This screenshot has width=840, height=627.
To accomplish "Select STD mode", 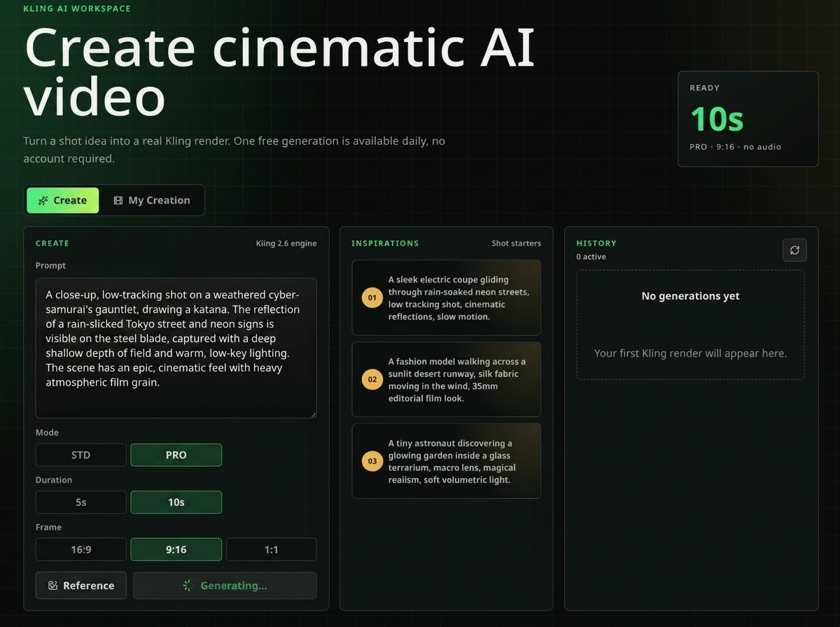I will pyautogui.click(x=81, y=455).
